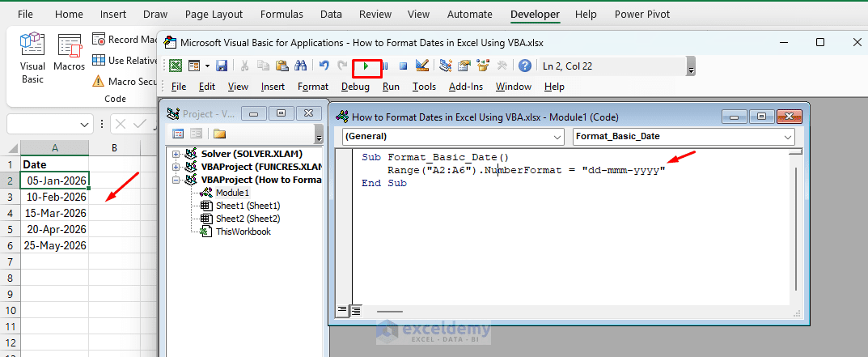Open the VBA Insert menu
Viewport: 868px width, 357px height.
[x=273, y=87]
